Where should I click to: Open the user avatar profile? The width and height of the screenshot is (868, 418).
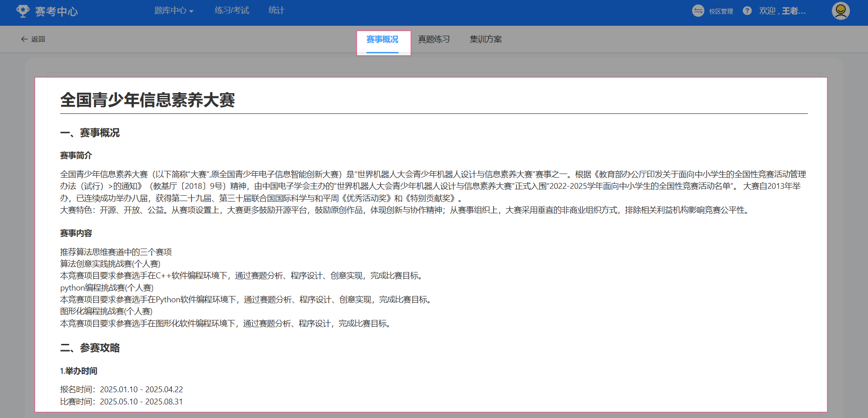tap(840, 11)
